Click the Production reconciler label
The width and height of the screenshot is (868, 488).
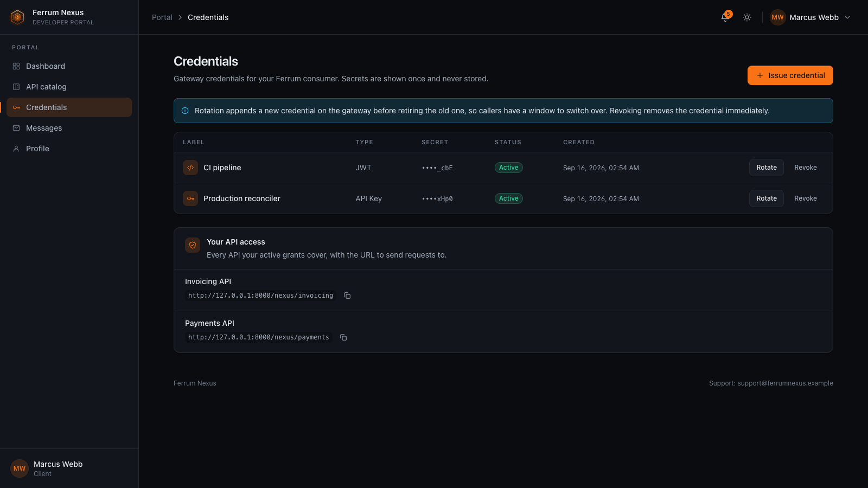point(242,198)
